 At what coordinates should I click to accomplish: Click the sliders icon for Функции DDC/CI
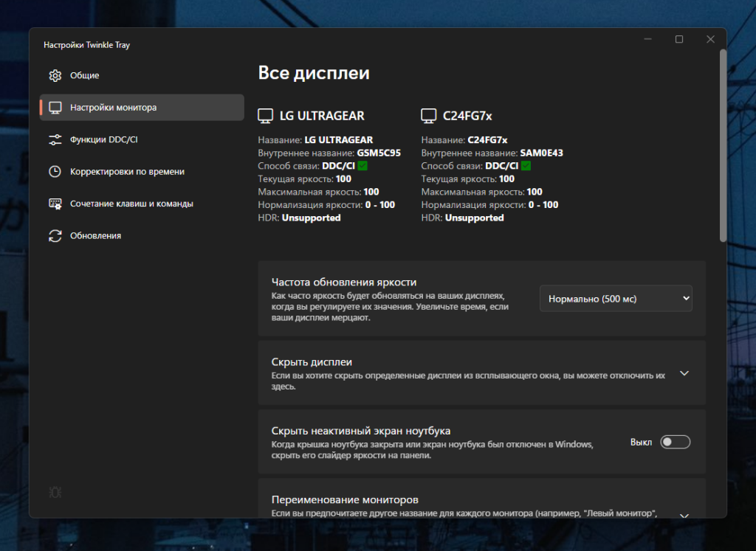click(55, 139)
